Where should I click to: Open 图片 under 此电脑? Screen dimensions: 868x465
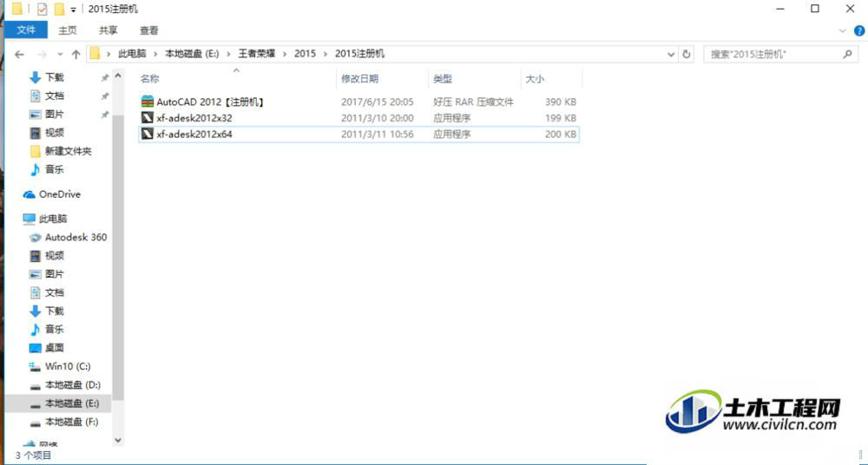pyautogui.click(x=54, y=274)
